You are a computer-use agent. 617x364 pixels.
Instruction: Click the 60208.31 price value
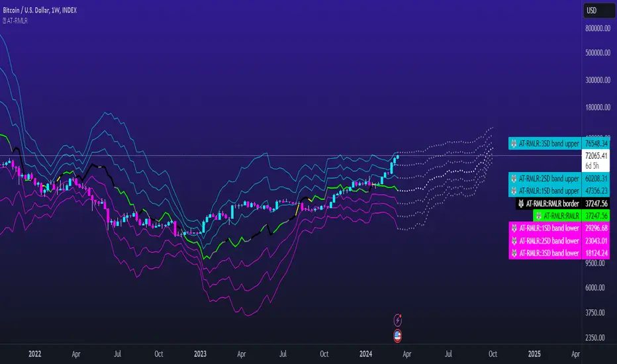click(x=596, y=179)
